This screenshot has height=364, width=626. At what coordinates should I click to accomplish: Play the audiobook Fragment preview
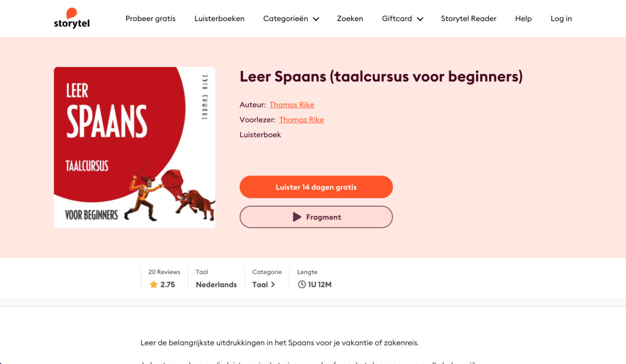click(316, 217)
